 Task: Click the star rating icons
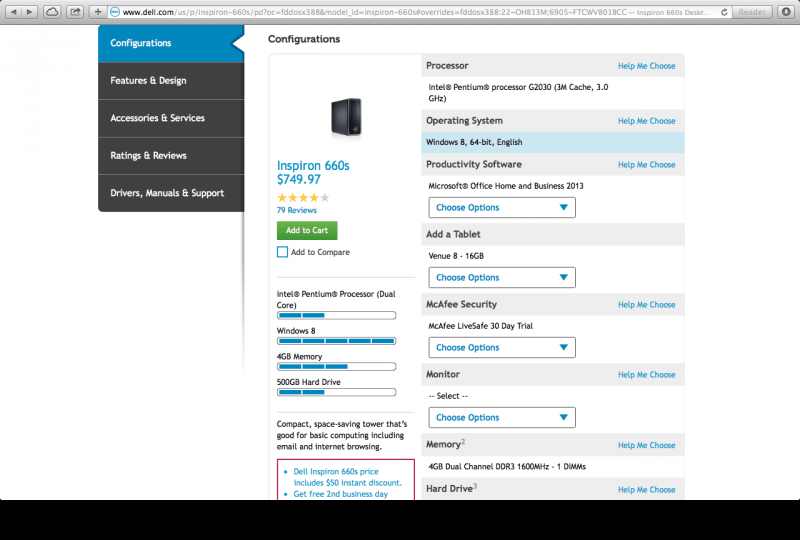[x=303, y=198]
